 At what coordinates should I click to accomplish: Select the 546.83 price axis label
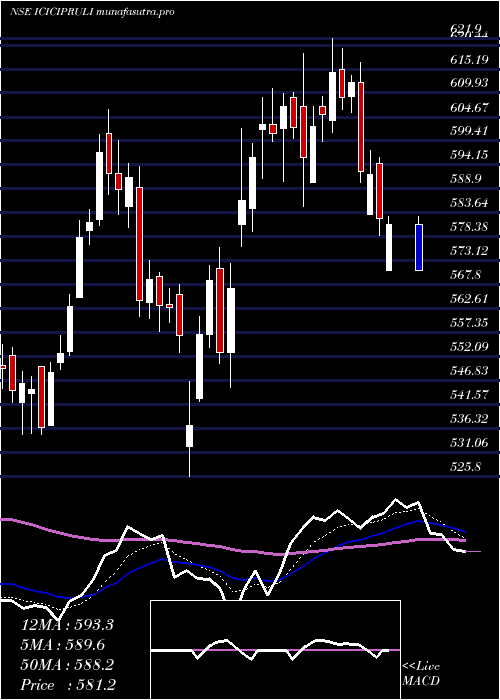[469, 371]
